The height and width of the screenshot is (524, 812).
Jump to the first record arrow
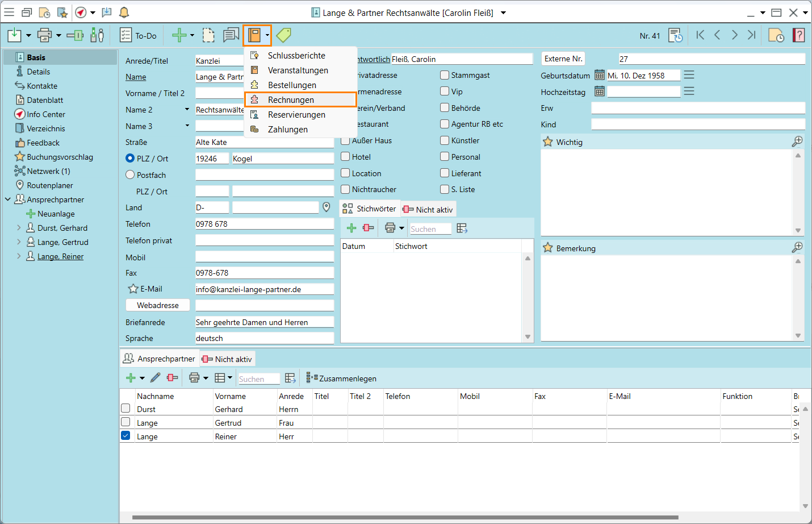[x=700, y=35]
